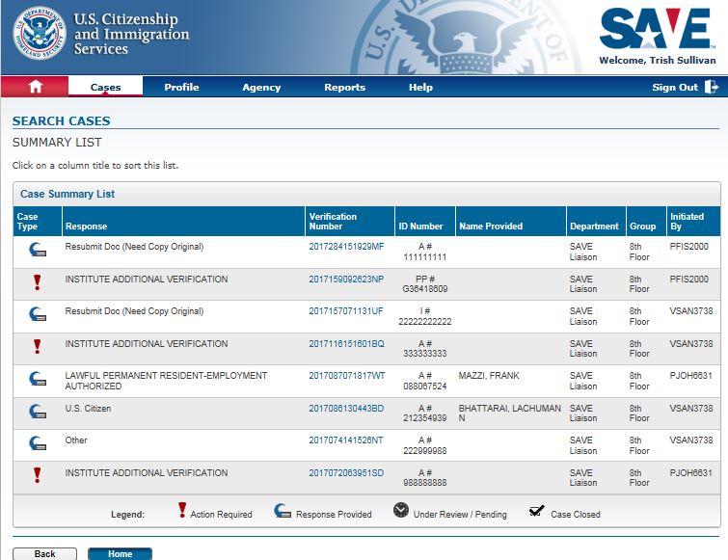Image resolution: width=728 pixels, height=560 pixels.
Task: Click Action Required icon for case 2017116151601BQ
Action: pos(37,347)
